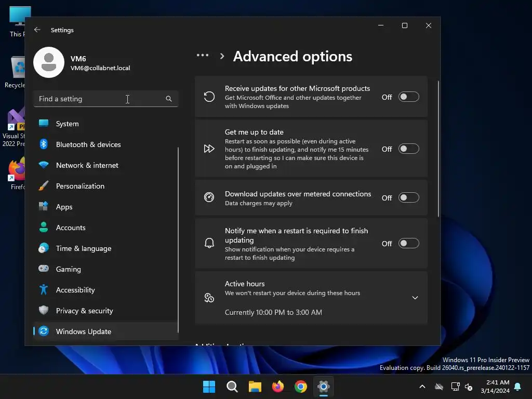
Task: Open the breadcrumb ellipsis menu
Action: 203,55
